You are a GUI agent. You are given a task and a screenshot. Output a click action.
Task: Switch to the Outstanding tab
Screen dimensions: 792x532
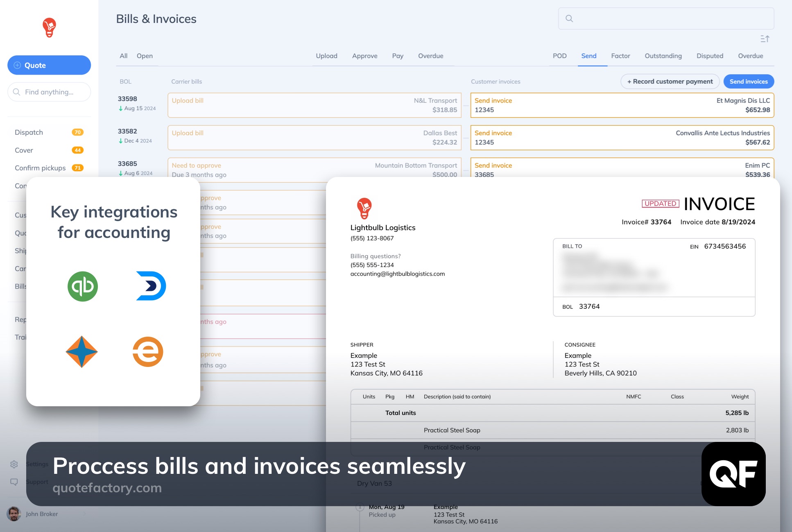(663, 56)
